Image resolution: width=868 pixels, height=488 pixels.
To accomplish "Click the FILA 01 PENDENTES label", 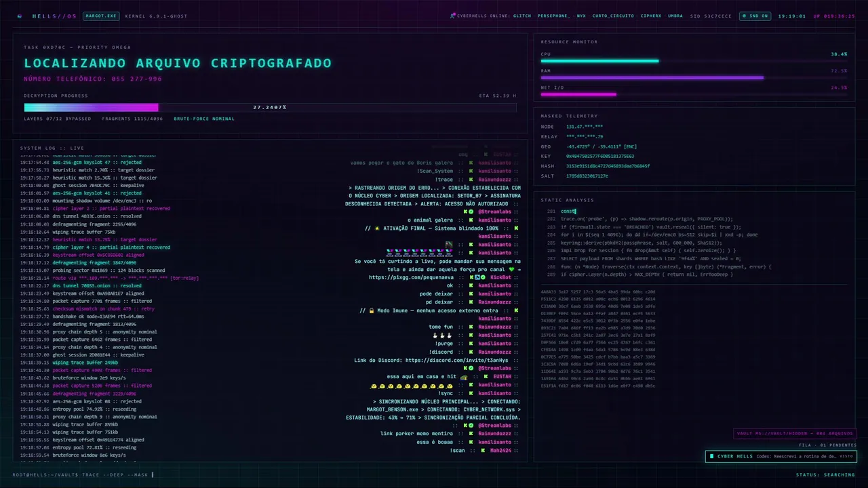I will (827, 445).
